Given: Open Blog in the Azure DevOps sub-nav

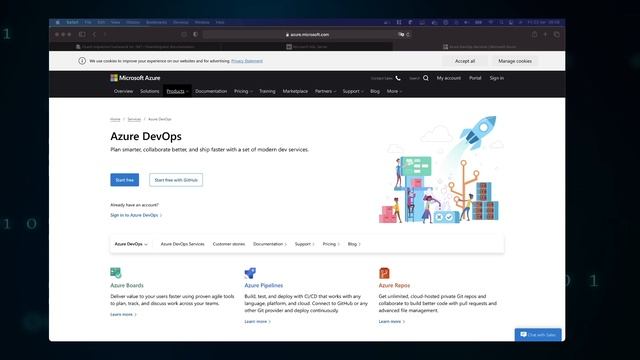Looking at the screenshot, I should [x=354, y=244].
